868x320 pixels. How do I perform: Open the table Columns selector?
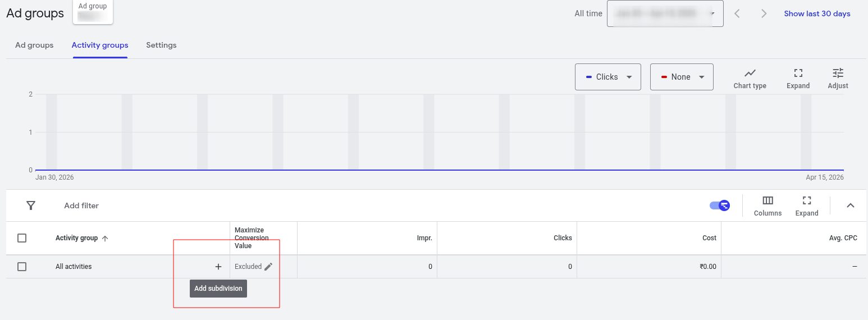click(768, 206)
